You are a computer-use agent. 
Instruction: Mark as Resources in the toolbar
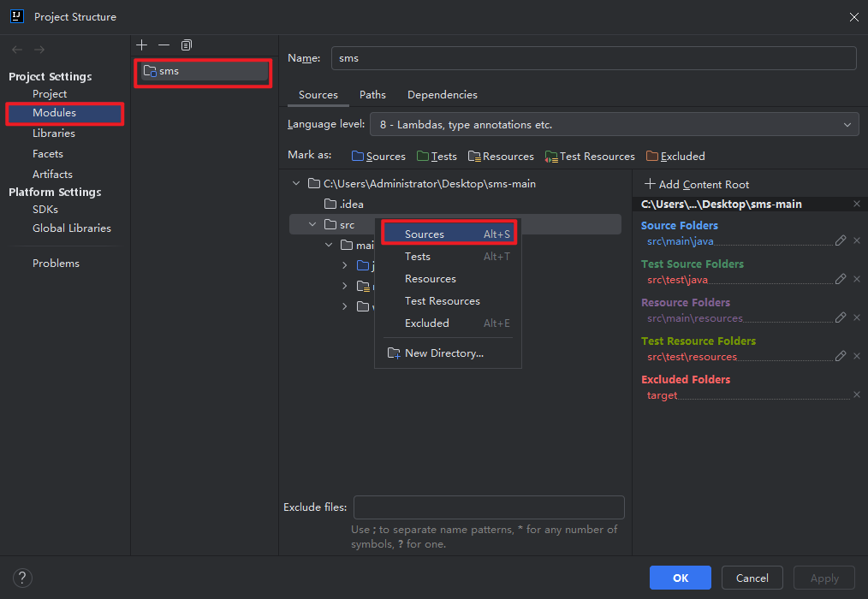pos(501,156)
